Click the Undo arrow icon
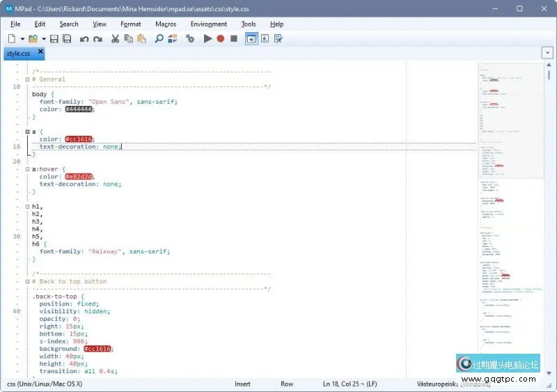 click(x=84, y=39)
